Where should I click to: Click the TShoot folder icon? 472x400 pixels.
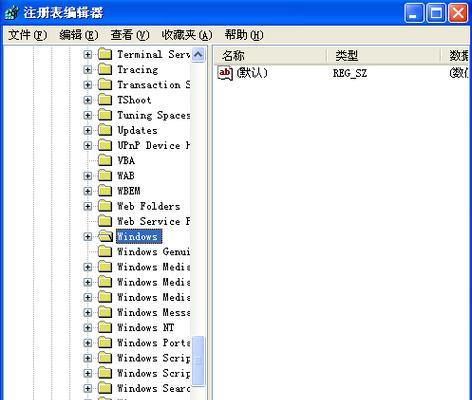coord(105,100)
